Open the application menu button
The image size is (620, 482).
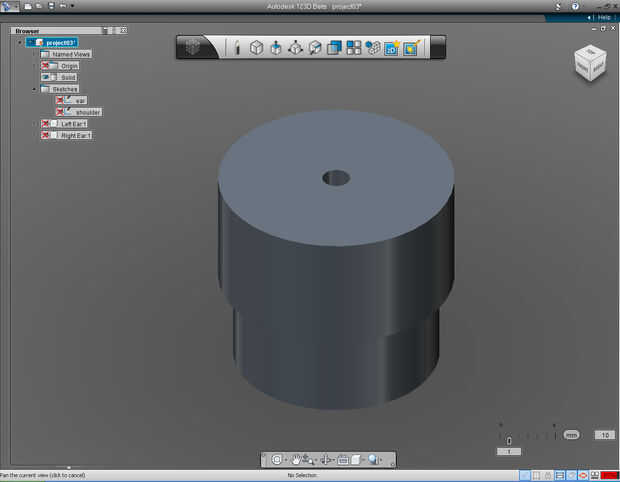coord(9,6)
